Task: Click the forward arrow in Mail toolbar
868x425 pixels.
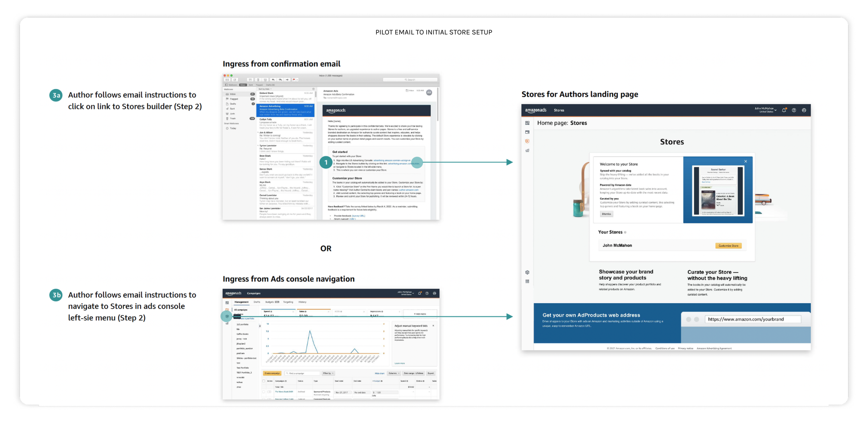Action: click(287, 80)
